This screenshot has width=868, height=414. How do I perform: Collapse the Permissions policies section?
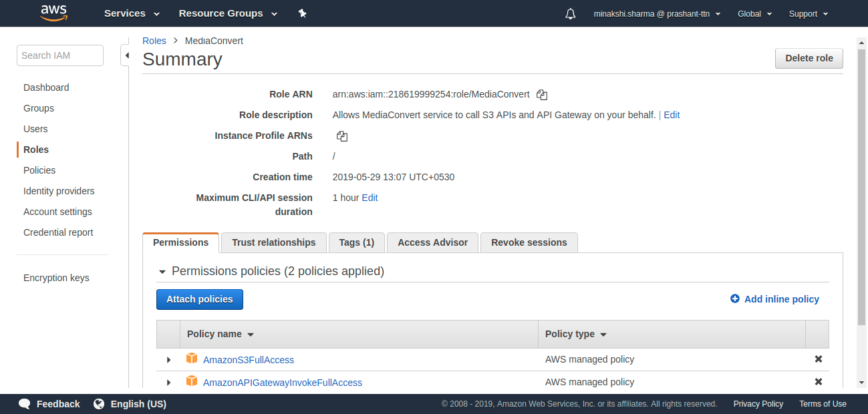point(162,272)
